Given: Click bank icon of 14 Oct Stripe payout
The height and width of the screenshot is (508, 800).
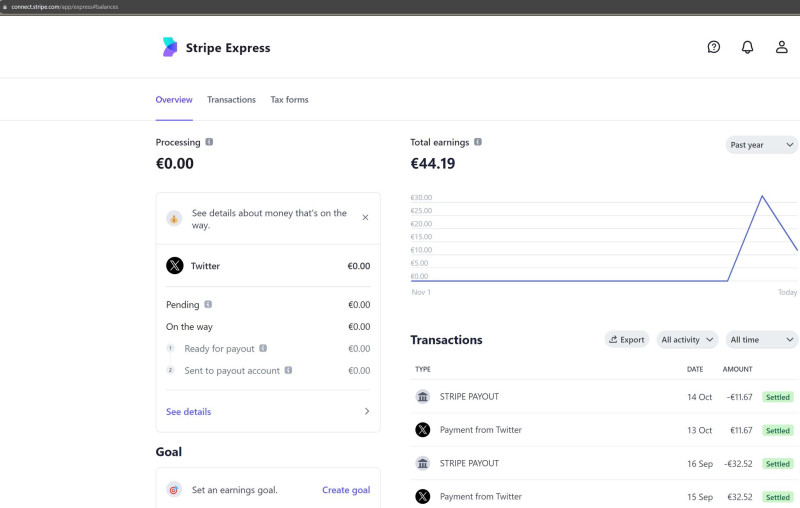Looking at the screenshot, I should pyautogui.click(x=422, y=396).
